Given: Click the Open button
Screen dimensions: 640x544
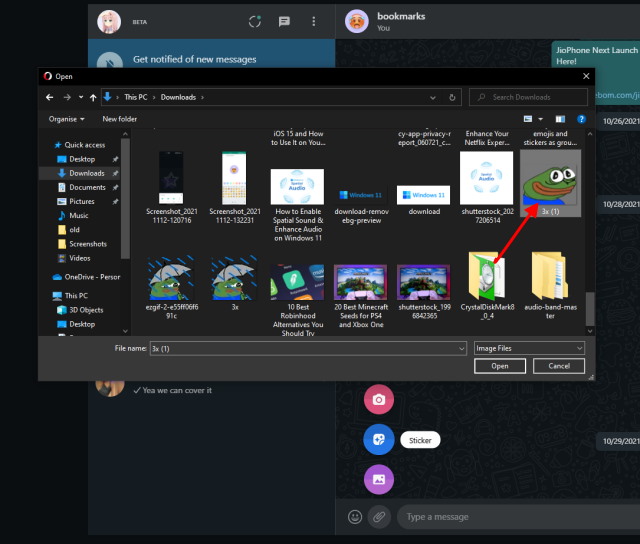Looking at the screenshot, I should click(499, 366).
